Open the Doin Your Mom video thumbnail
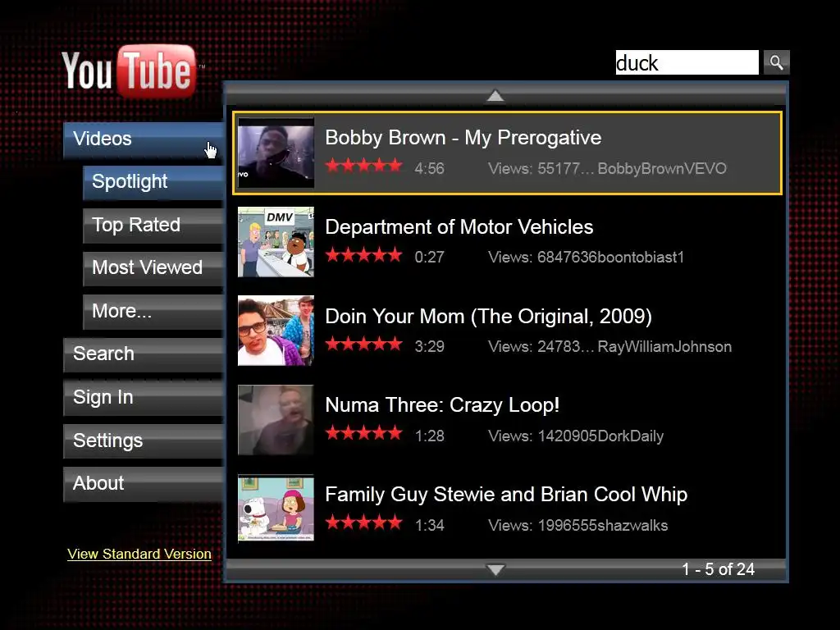Screen dimensions: 840x630 coord(276,331)
